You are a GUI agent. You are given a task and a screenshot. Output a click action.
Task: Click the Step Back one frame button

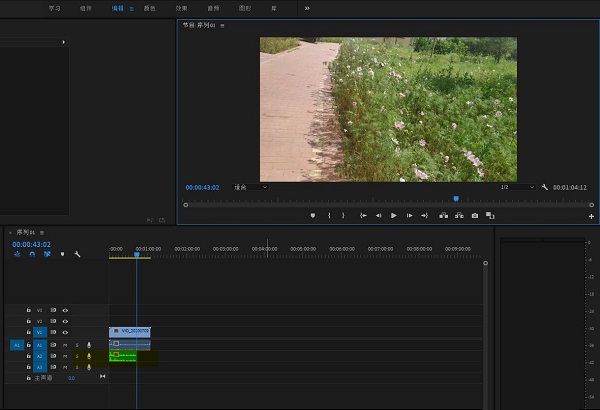click(378, 215)
